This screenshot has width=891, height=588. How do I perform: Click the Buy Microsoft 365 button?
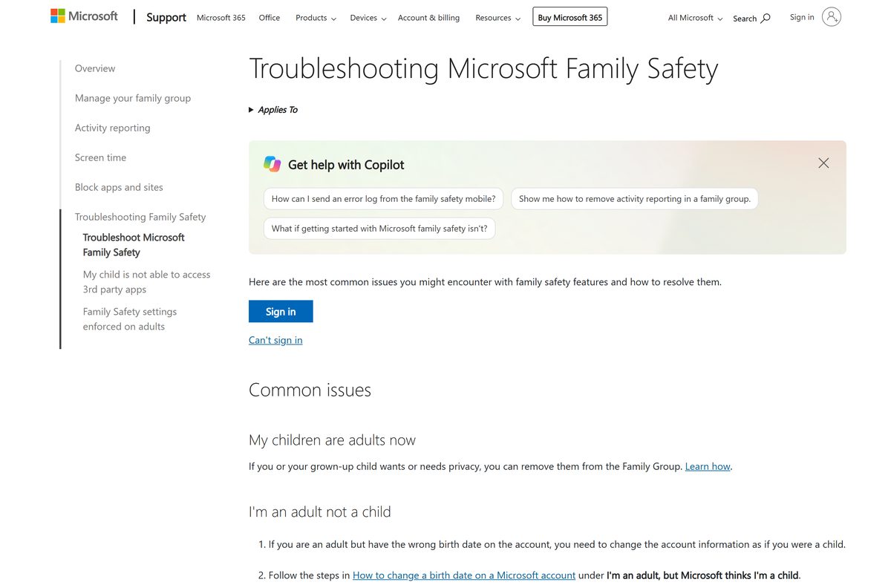click(570, 17)
